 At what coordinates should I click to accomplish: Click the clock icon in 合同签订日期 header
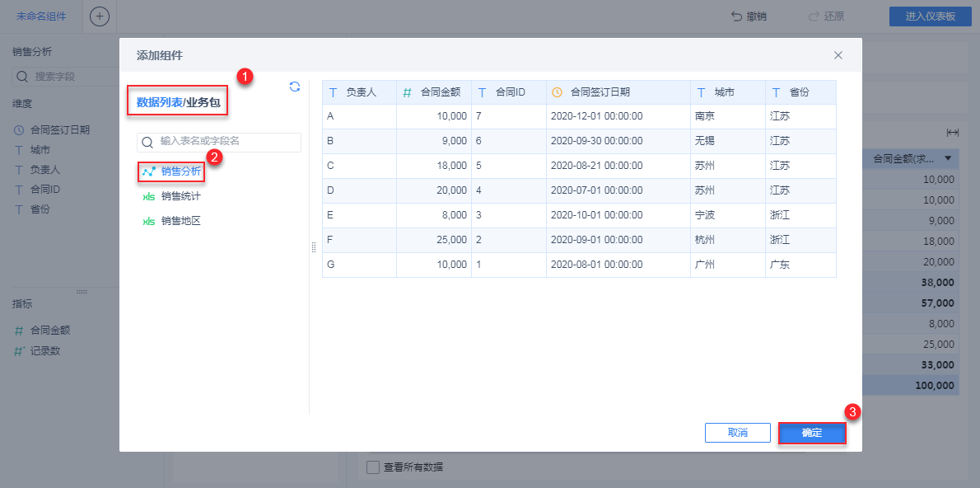(558, 92)
